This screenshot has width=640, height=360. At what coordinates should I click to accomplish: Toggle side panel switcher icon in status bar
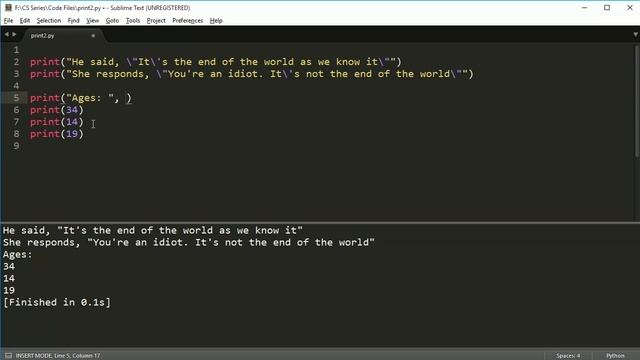pyautogui.click(x=8, y=356)
